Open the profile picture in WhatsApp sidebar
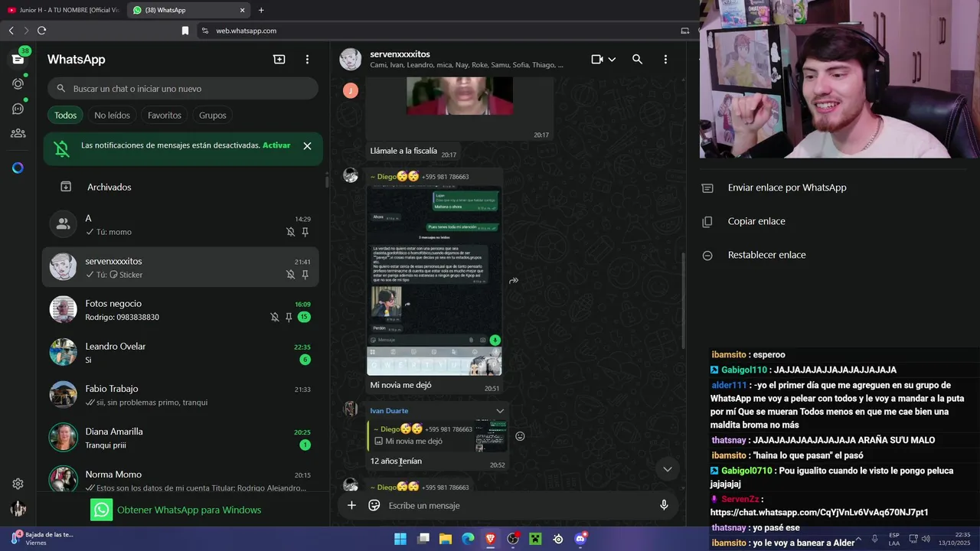The height and width of the screenshot is (551, 980). (18, 509)
